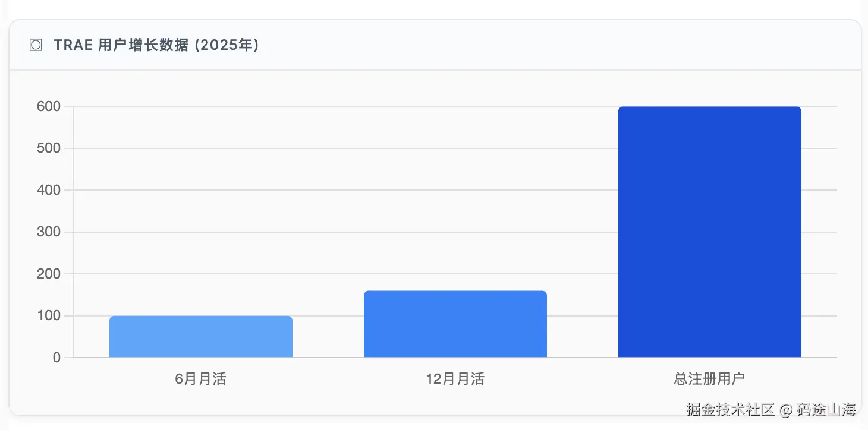Click the 6月月活 axis label
The width and height of the screenshot is (868, 430).
tap(201, 380)
